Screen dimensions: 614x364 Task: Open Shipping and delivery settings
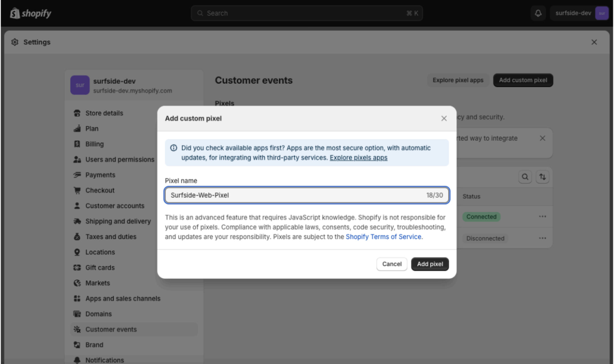[x=118, y=221]
